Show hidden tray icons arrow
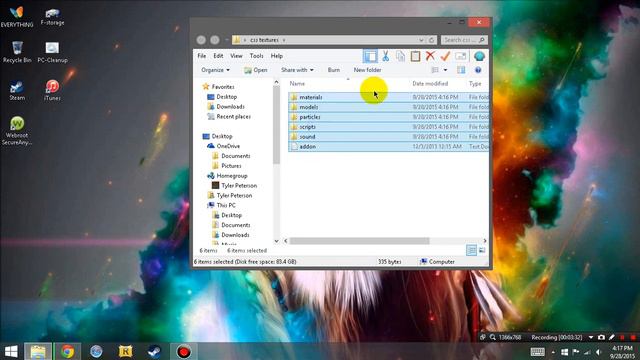This screenshot has height=360, width=640. (x=553, y=352)
